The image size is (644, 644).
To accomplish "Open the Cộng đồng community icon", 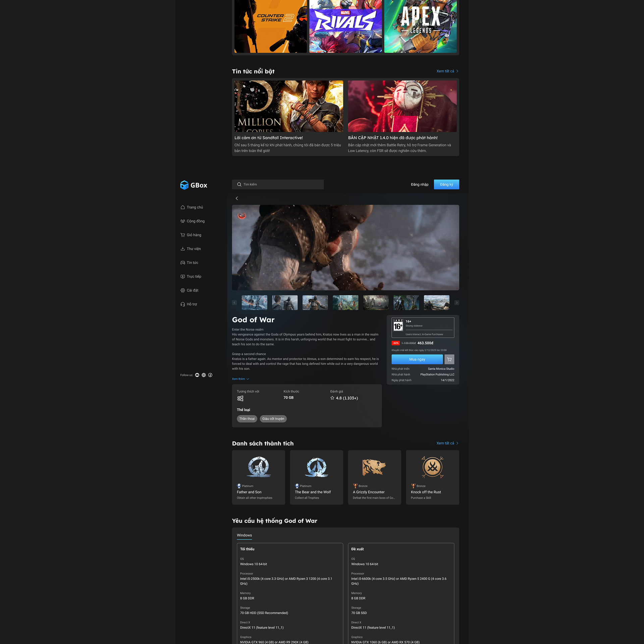I will 182,221.
